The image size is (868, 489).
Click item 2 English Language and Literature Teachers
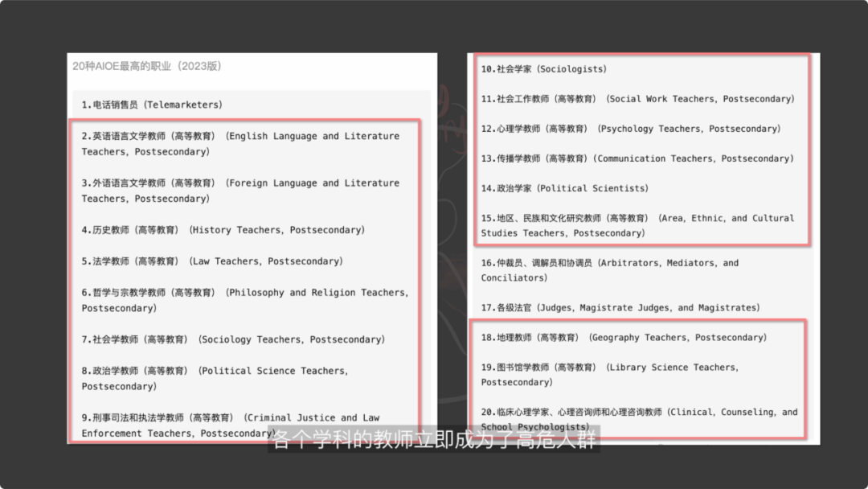coord(240,143)
